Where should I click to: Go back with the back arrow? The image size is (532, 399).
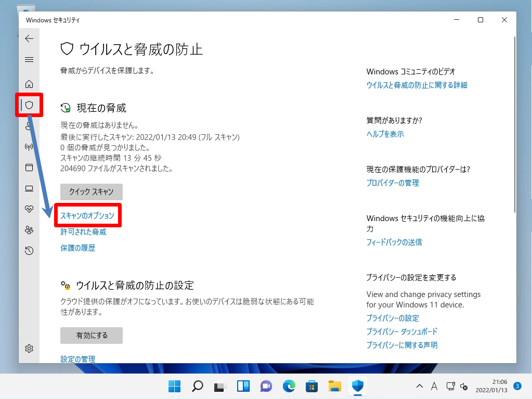(x=29, y=38)
